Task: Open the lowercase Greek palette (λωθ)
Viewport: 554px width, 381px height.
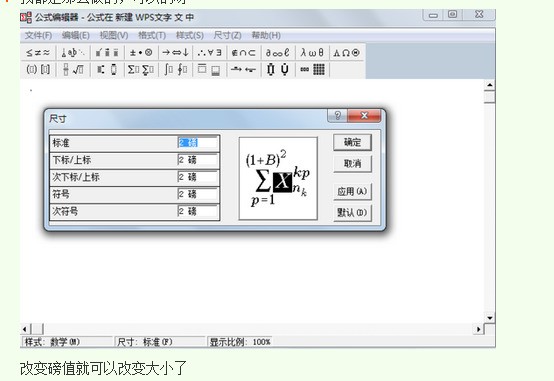Action: pyautogui.click(x=312, y=53)
